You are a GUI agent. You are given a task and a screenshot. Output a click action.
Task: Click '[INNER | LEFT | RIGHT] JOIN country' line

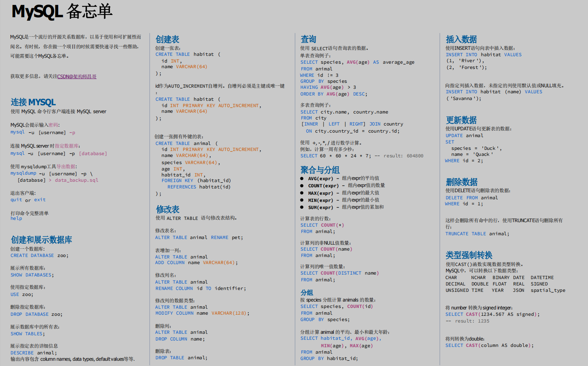352,124
